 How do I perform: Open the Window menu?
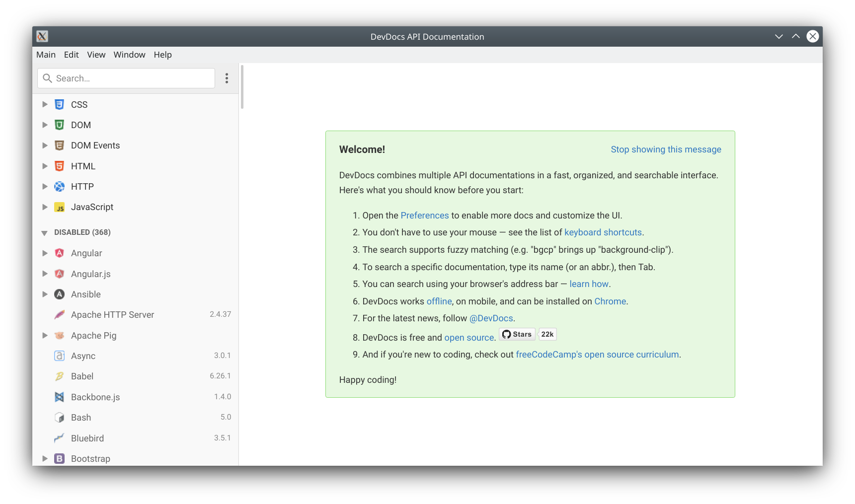tap(130, 55)
